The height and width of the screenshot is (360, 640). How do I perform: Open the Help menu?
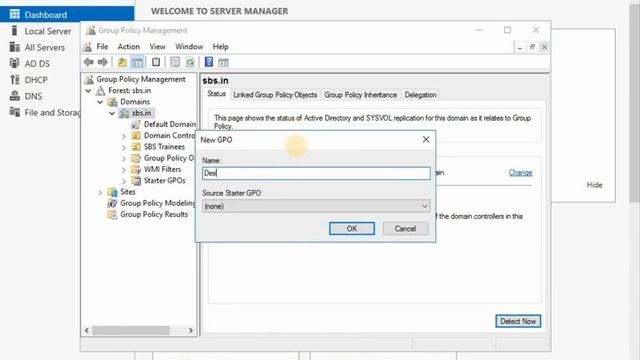pyautogui.click(x=220, y=47)
